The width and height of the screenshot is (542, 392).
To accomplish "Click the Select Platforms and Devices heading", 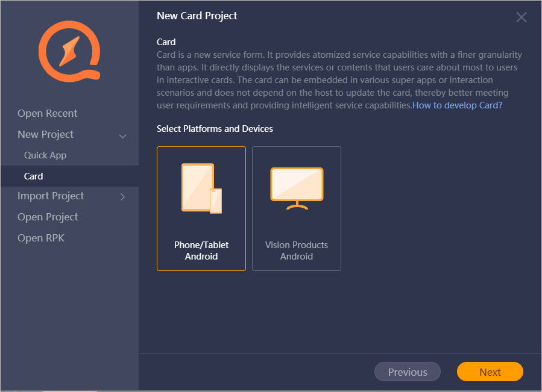I will (215, 129).
